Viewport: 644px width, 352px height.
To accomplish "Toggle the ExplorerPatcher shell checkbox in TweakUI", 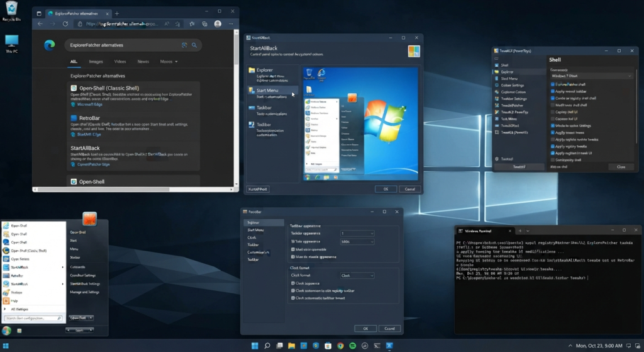I will (x=552, y=84).
